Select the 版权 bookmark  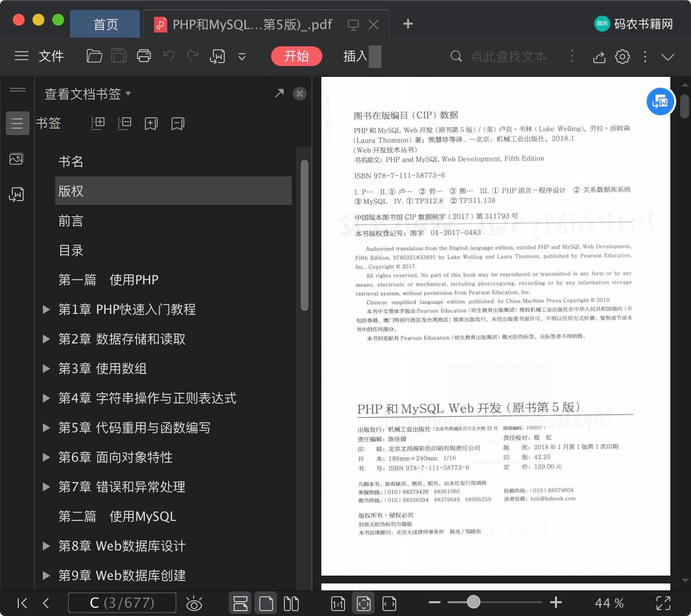click(x=173, y=191)
